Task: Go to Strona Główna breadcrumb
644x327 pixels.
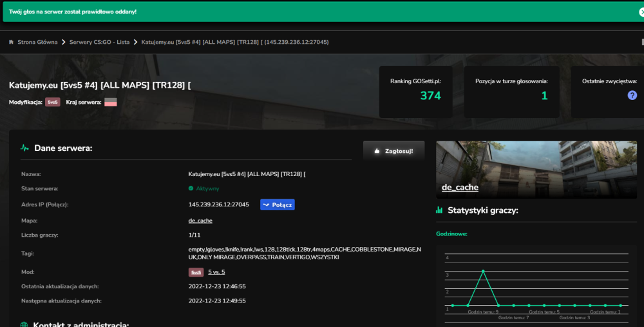Action: (37, 42)
